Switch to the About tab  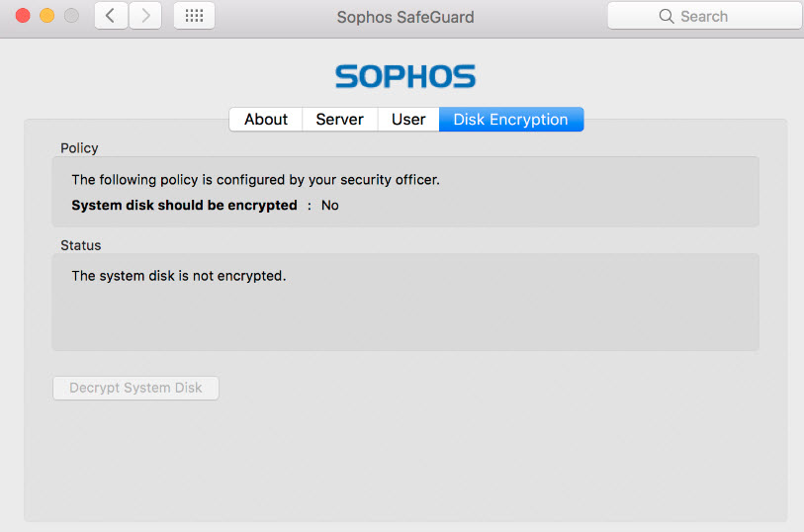tap(266, 120)
